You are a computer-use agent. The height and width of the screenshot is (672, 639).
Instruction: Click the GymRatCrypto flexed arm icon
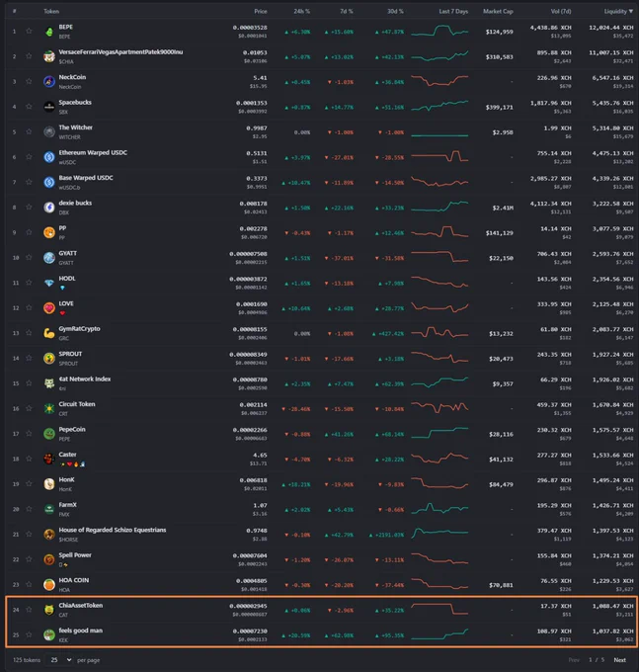tap(49, 333)
